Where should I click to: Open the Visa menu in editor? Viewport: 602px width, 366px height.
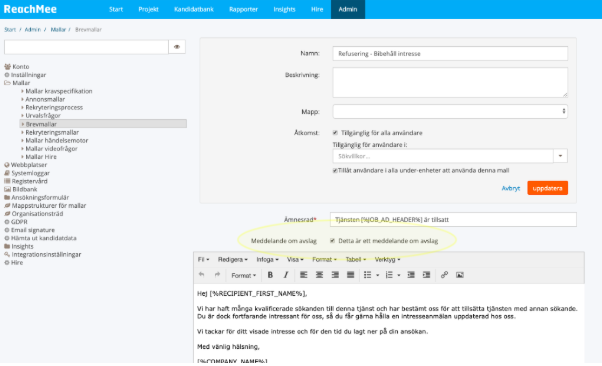(x=295, y=260)
